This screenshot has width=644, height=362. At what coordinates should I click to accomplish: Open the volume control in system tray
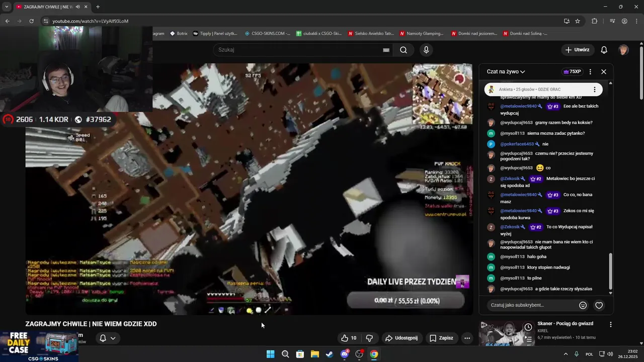coord(610,354)
